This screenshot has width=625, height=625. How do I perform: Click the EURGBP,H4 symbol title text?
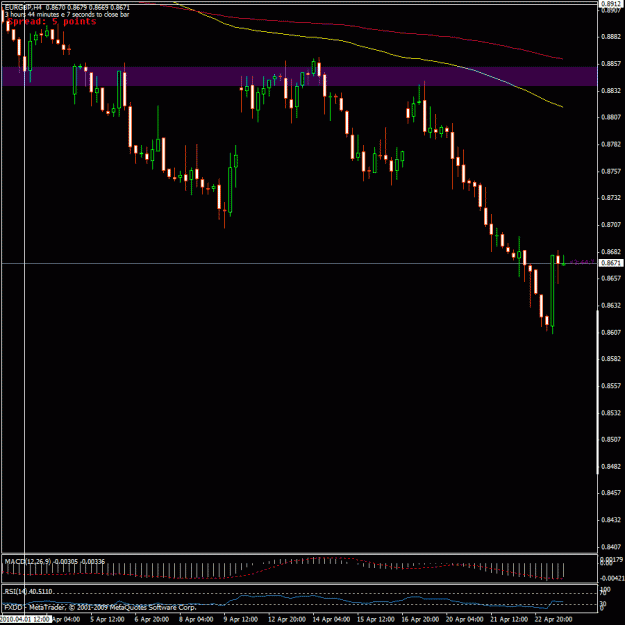click(x=24, y=7)
